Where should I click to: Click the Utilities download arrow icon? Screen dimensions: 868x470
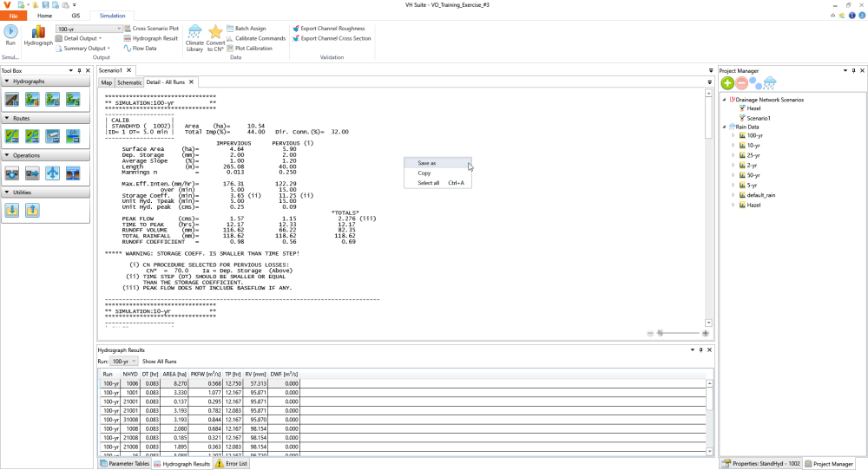pyautogui.click(x=12, y=210)
